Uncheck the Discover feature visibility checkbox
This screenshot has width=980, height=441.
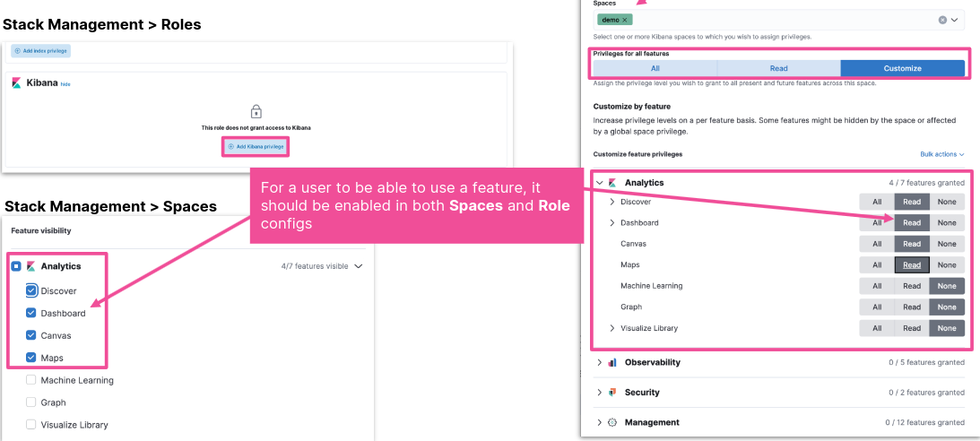(x=31, y=290)
